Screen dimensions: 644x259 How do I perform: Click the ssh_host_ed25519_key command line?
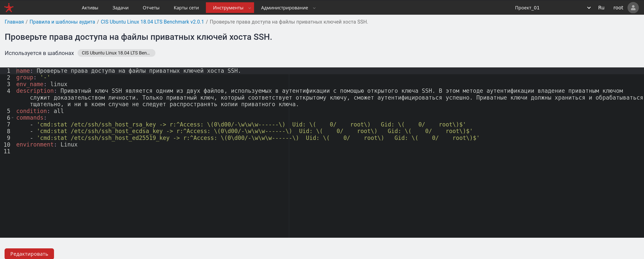pos(255,138)
